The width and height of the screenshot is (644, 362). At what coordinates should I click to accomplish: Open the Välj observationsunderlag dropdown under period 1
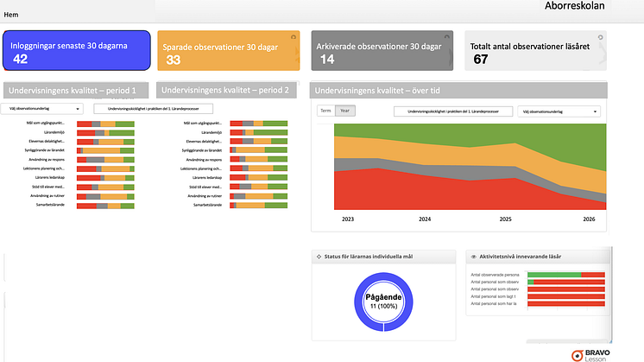(43, 109)
